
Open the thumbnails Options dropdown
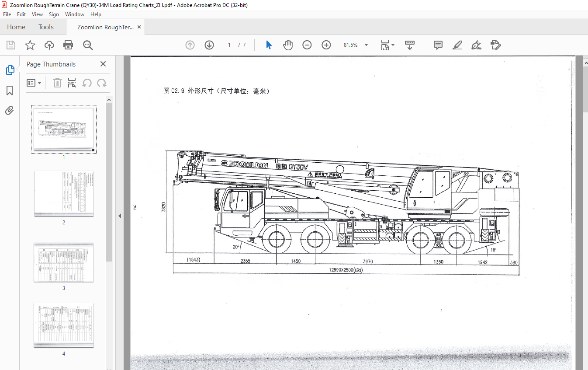pos(34,83)
